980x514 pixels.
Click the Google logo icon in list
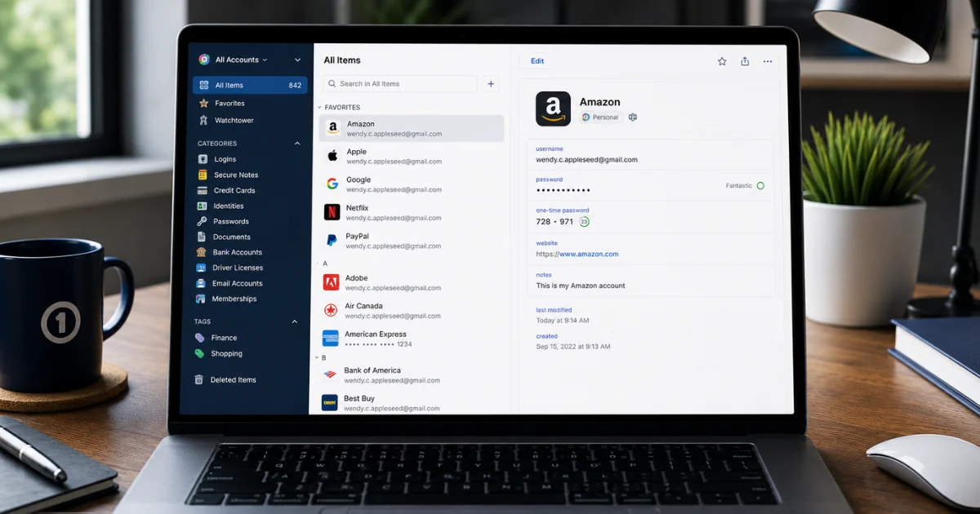coord(332,184)
